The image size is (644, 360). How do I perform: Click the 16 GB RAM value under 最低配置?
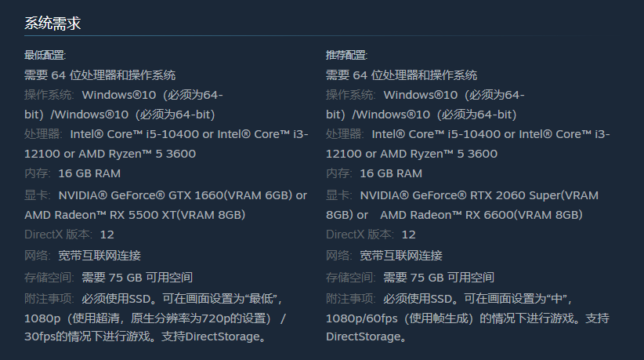tap(89, 173)
